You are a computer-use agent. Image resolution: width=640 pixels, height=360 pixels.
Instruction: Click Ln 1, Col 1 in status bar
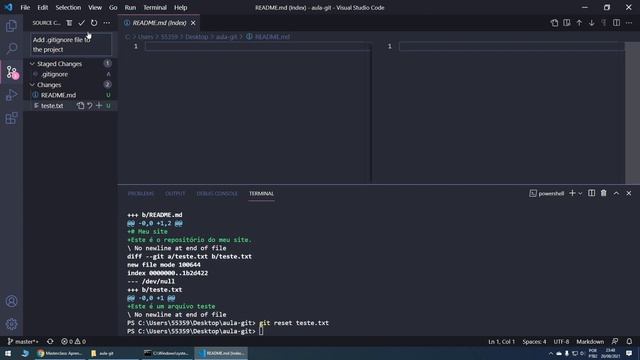click(x=502, y=342)
